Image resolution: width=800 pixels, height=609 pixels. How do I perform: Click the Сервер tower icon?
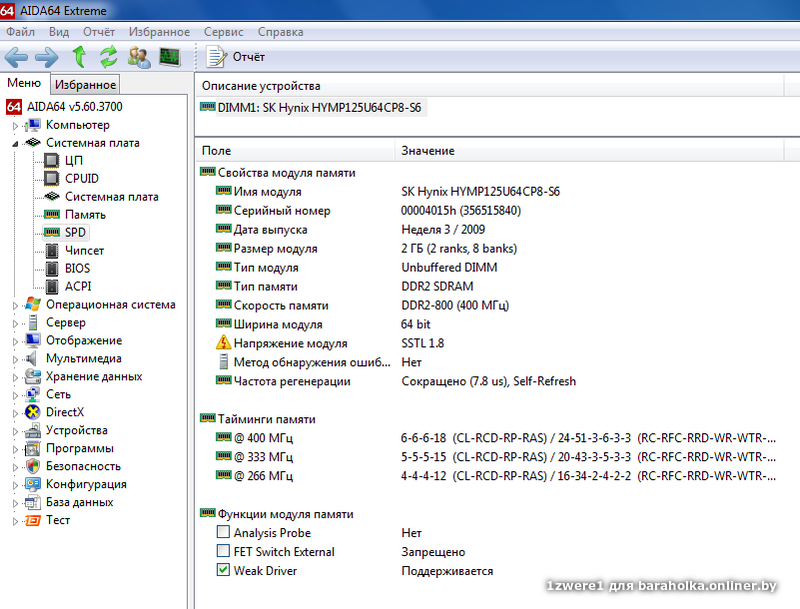[x=33, y=322]
